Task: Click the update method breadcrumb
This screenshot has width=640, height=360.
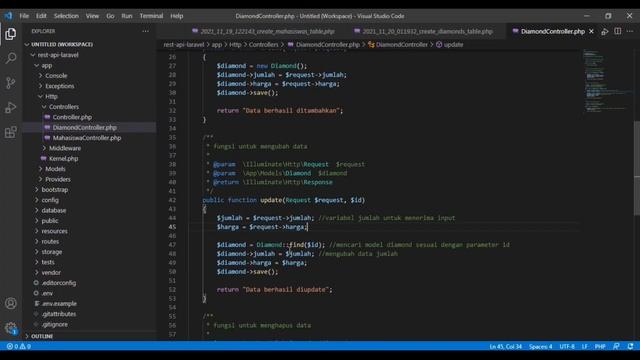Action: pyautogui.click(x=449, y=44)
